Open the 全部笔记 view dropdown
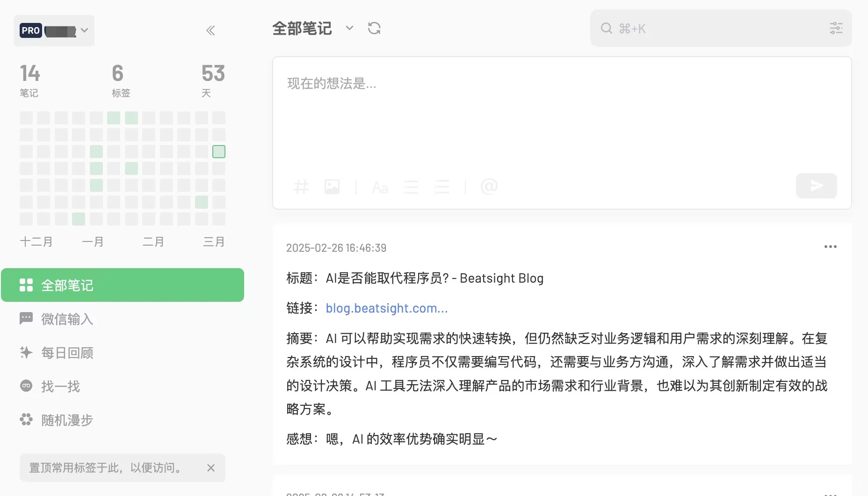This screenshot has width=868, height=496. pyautogui.click(x=349, y=29)
